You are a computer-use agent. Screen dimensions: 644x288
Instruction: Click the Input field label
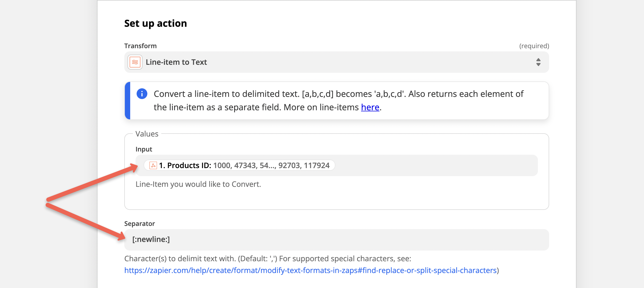[x=144, y=149]
